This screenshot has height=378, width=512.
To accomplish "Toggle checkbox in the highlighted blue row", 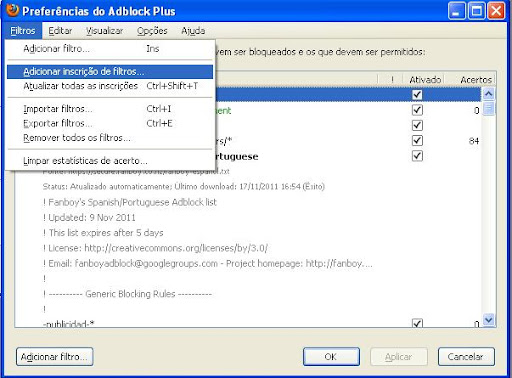I will tap(417, 95).
